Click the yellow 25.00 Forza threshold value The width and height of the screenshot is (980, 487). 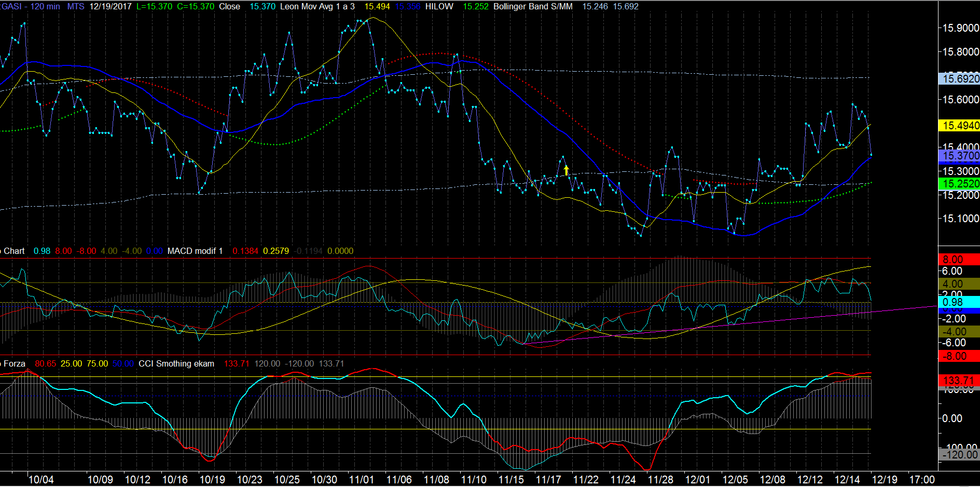click(x=71, y=363)
